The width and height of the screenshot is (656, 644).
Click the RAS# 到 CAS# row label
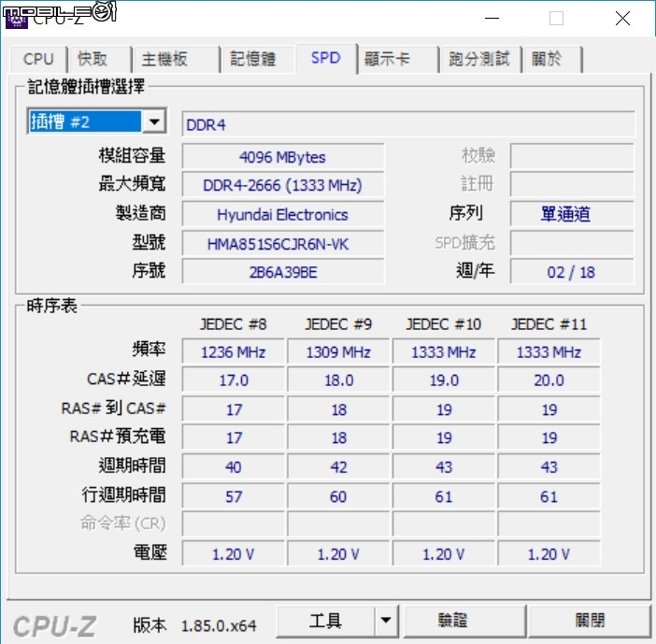click(113, 408)
